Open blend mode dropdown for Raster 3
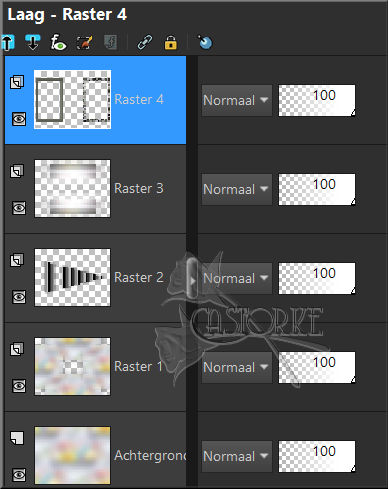Screen dimensions: 388x489 click(x=236, y=189)
